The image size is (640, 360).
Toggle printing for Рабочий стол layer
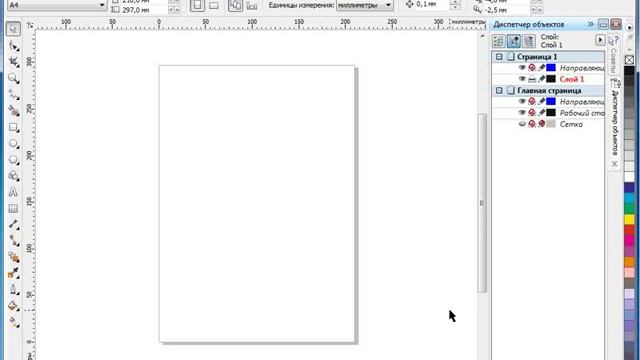pos(532,113)
